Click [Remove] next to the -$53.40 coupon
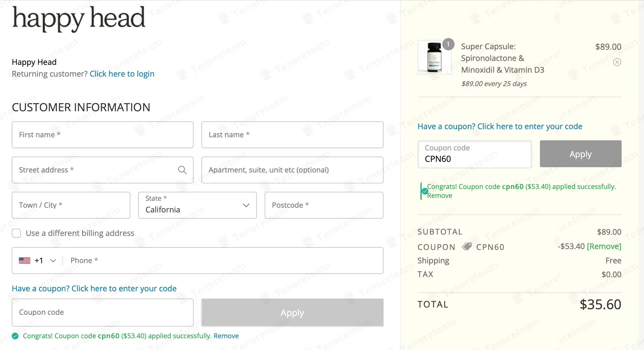644x350 pixels. click(604, 246)
